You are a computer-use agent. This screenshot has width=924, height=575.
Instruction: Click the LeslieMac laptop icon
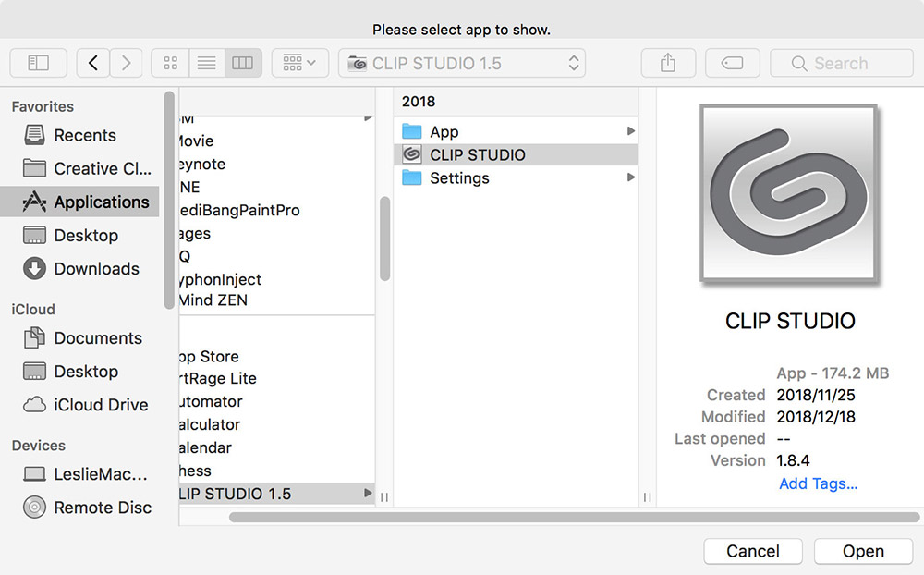coord(34,474)
